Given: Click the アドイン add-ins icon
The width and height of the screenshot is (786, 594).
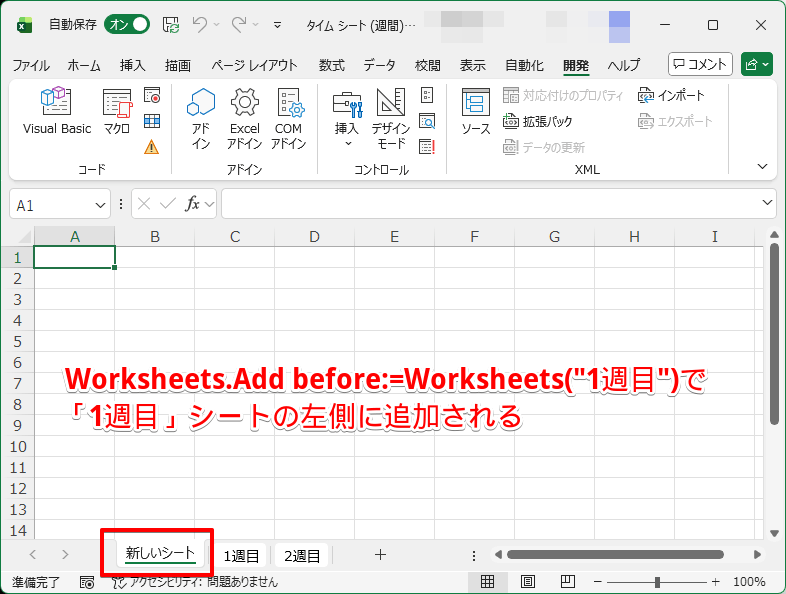Looking at the screenshot, I should [x=201, y=116].
